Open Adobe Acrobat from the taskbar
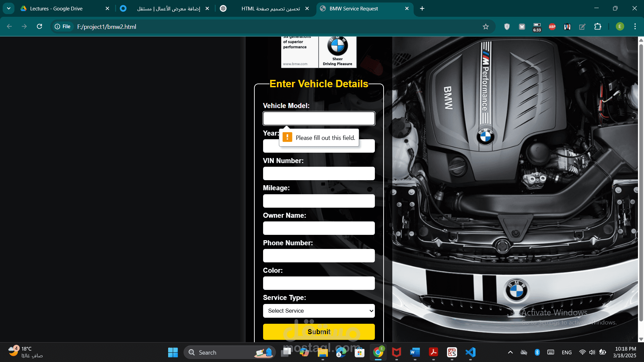This screenshot has height=362, width=644. (434, 352)
